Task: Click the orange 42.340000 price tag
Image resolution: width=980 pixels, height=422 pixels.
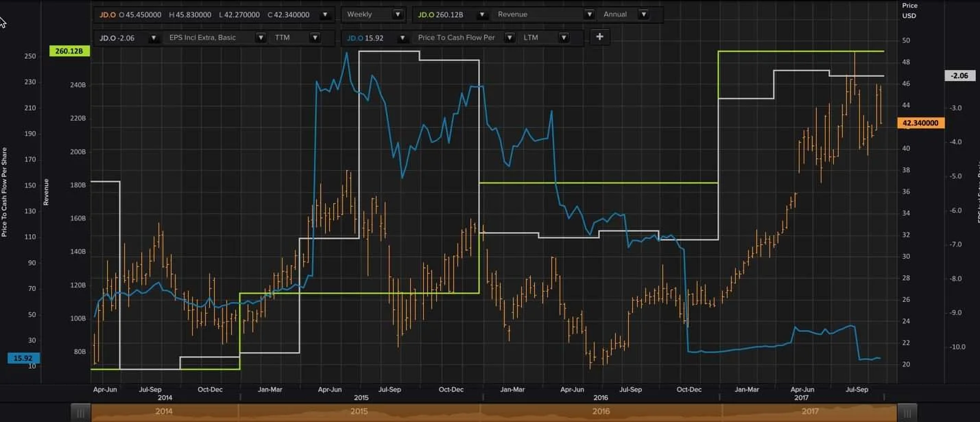Action: pyautogui.click(x=921, y=124)
